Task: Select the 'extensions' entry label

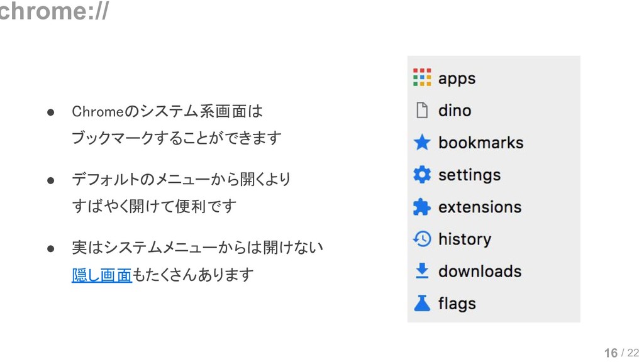Action: tap(480, 207)
